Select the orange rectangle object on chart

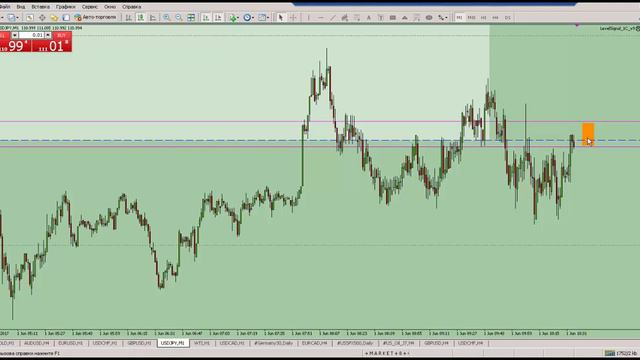coord(588,134)
